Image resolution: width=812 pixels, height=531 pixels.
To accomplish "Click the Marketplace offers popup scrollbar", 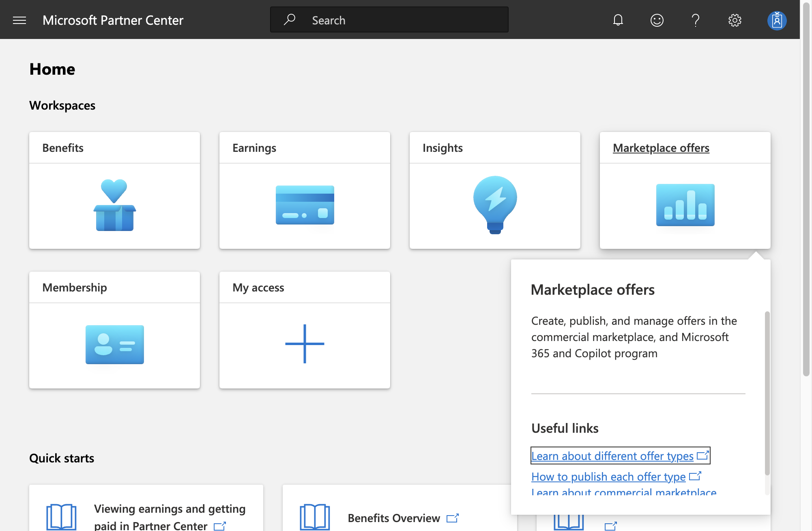I will point(767,393).
